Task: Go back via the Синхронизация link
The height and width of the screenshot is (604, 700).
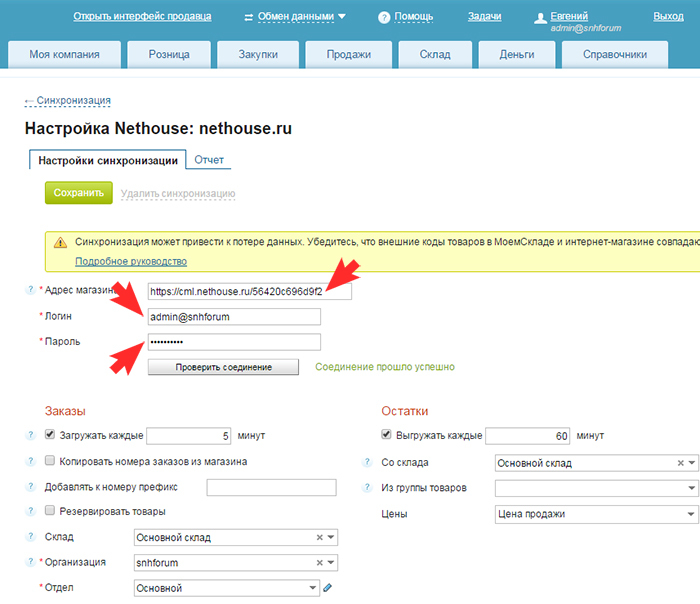Action: point(67,100)
